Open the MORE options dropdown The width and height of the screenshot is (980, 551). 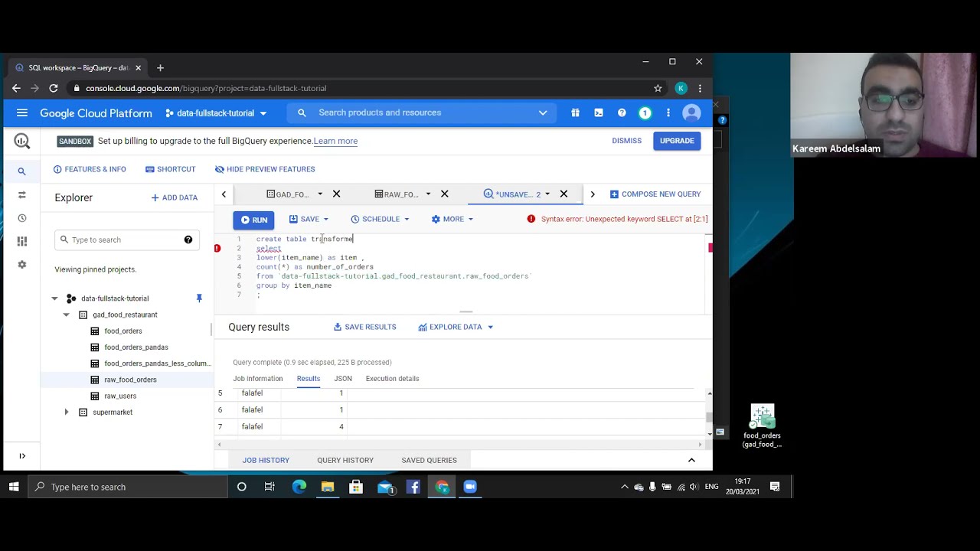click(452, 220)
